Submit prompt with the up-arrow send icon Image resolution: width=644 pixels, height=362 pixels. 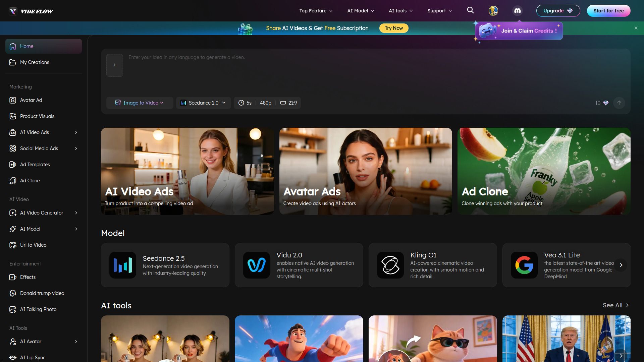click(x=619, y=103)
